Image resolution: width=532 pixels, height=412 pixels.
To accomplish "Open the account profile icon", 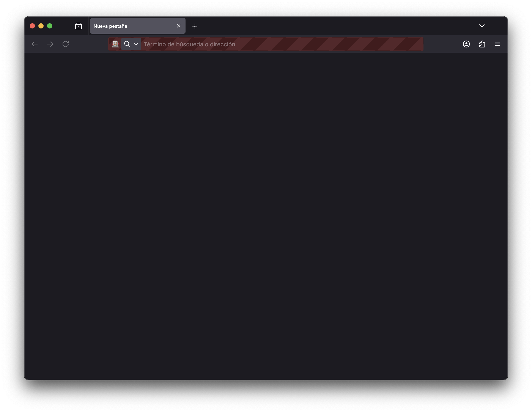I will pyautogui.click(x=466, y=44).
